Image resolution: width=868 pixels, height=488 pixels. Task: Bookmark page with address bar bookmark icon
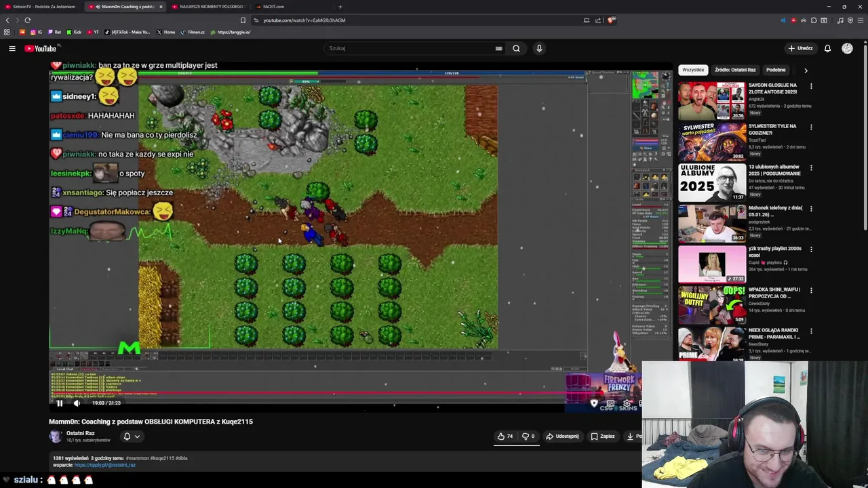point(243,20)
